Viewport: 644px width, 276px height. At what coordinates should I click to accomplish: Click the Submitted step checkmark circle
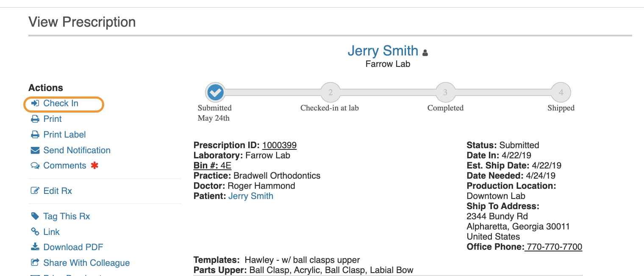pos(216,92)
